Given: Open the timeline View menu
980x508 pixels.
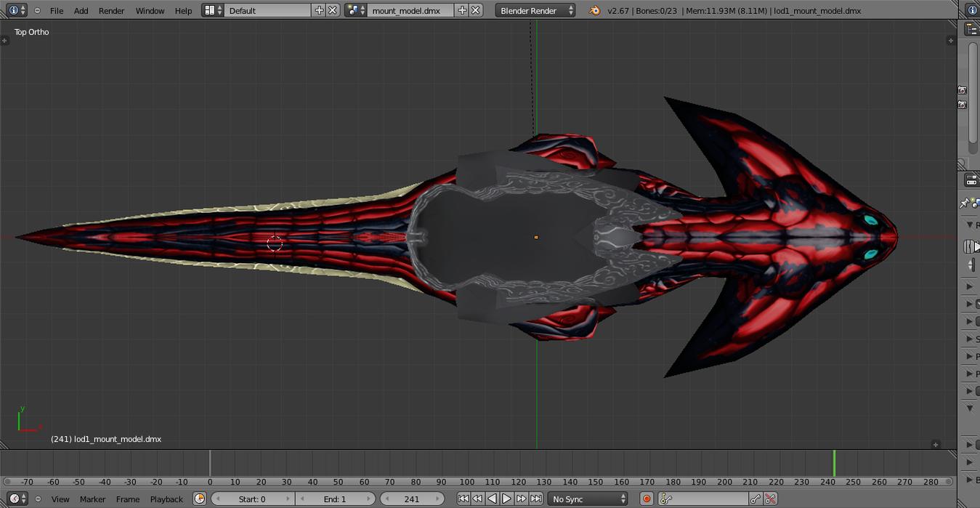Looking at the screenshot, I should pyautogui.click(x=60, y=499).
